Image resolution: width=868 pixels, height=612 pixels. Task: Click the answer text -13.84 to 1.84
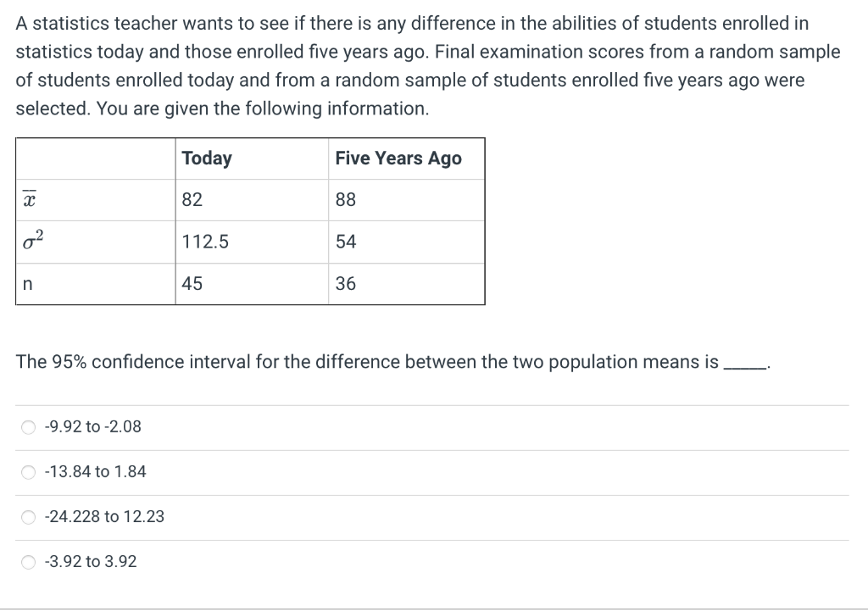pos(95,471)
